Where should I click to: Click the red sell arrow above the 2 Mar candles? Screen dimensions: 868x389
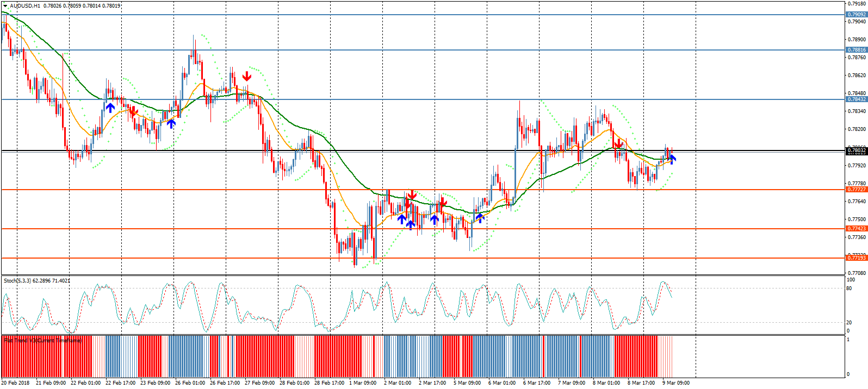(412, 195)
